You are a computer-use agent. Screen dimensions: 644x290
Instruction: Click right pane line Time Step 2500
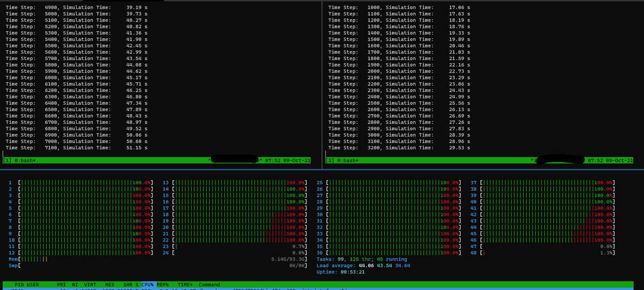coord(399,103)
